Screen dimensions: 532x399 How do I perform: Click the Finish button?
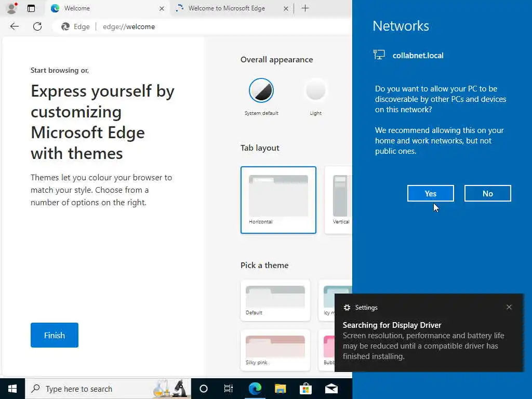click(x=54, y=335)
